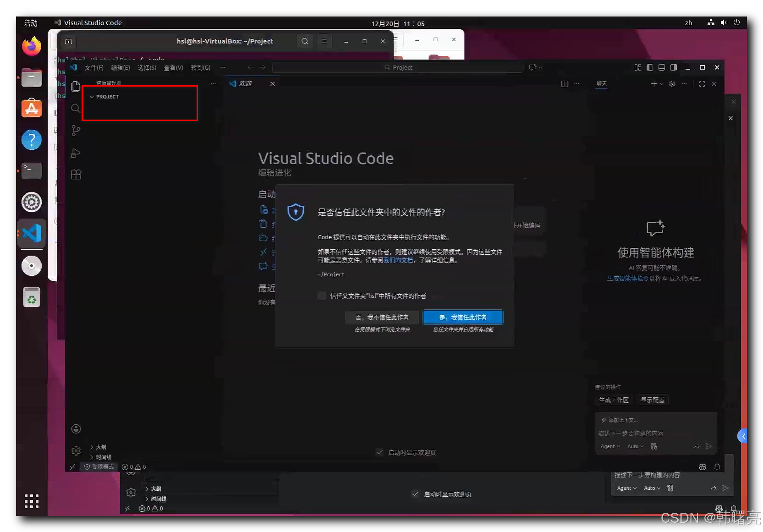
Task: Open the Customize Layout icon in the title bar
Action: click(x=637, y=67)
